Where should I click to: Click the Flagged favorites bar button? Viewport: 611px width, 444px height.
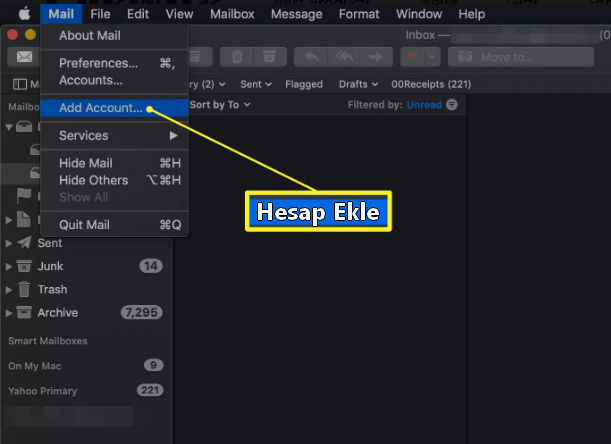tap(303, 84)
